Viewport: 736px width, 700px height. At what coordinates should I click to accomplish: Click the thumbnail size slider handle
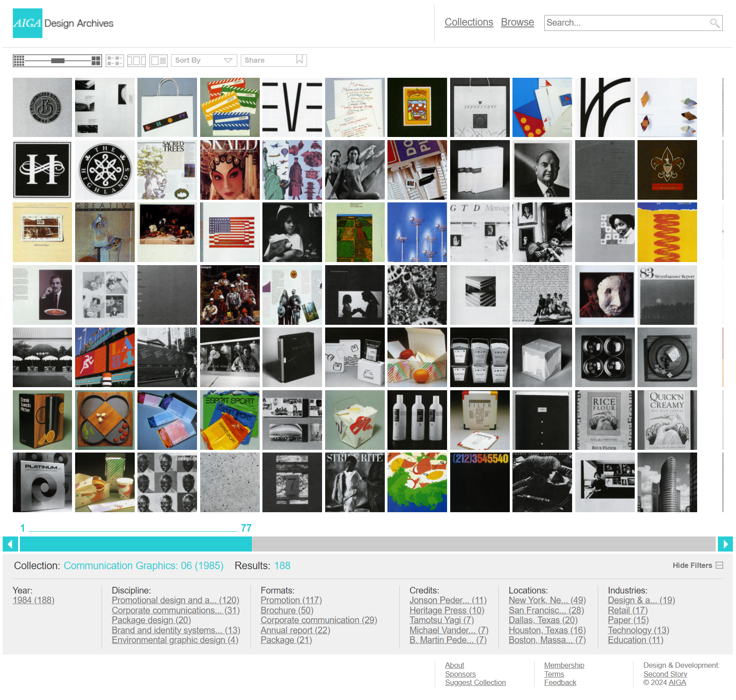58,61
